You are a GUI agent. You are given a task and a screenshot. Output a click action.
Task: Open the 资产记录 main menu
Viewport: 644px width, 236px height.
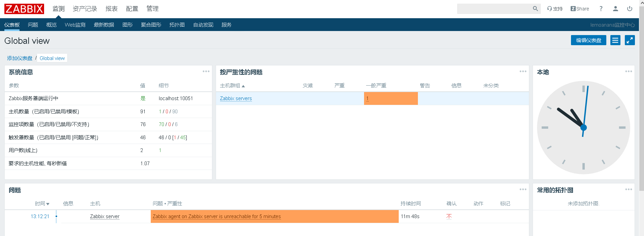pos(85,9)
